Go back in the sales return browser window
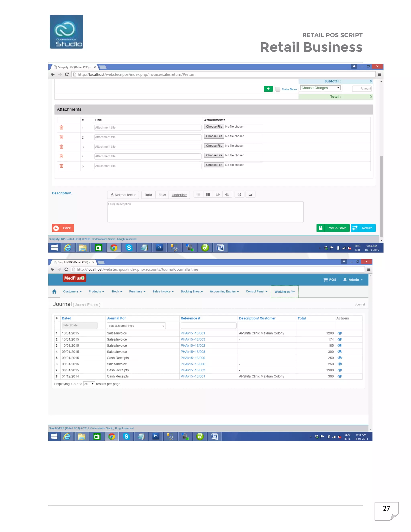 [x=53, y=74]
